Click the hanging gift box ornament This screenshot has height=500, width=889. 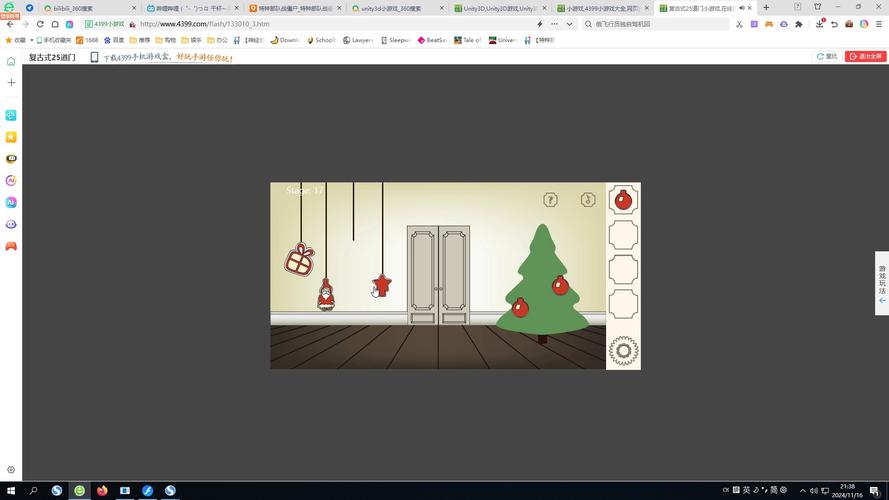coord(300,259)
